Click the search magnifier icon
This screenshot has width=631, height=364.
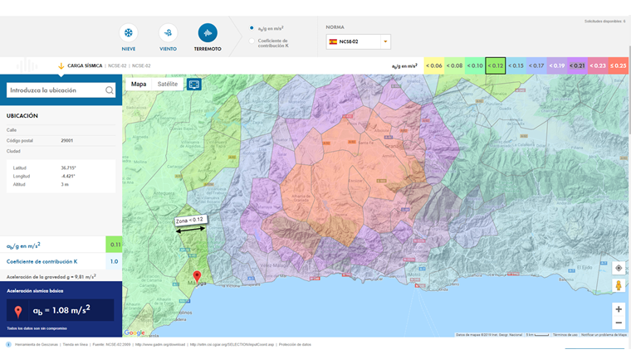click(109, 90)
